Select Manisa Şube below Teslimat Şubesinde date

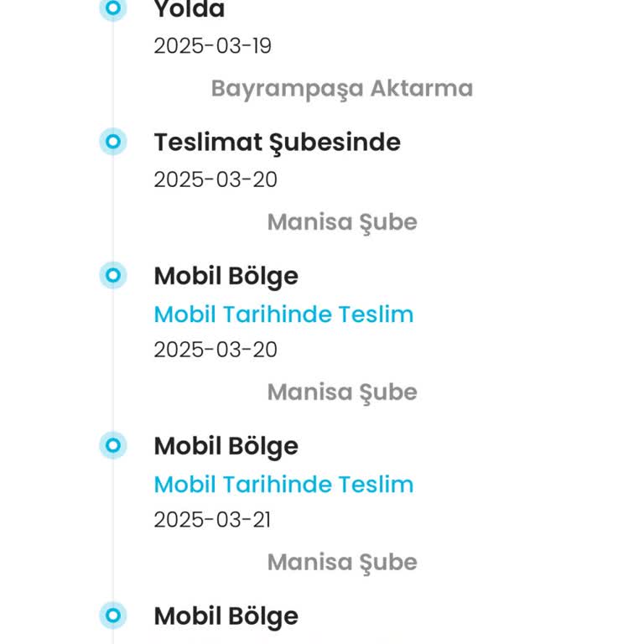pos(341,222)
